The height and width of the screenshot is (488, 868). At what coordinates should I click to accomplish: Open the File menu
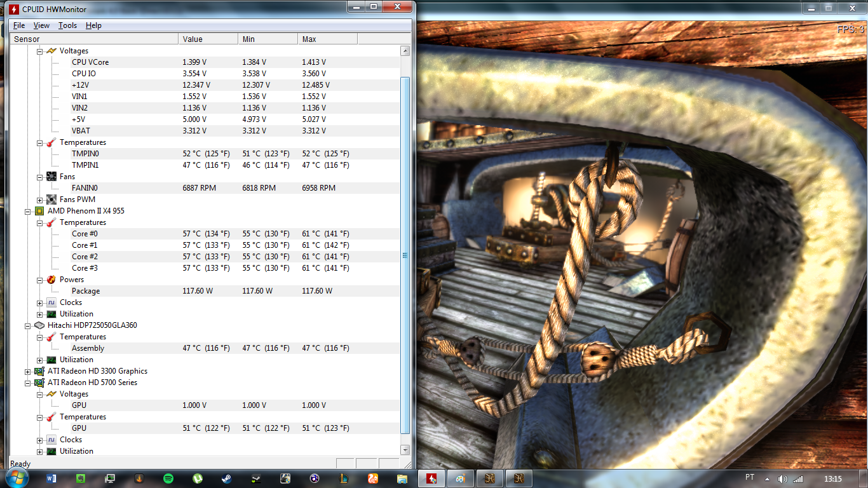coord(19,25)
